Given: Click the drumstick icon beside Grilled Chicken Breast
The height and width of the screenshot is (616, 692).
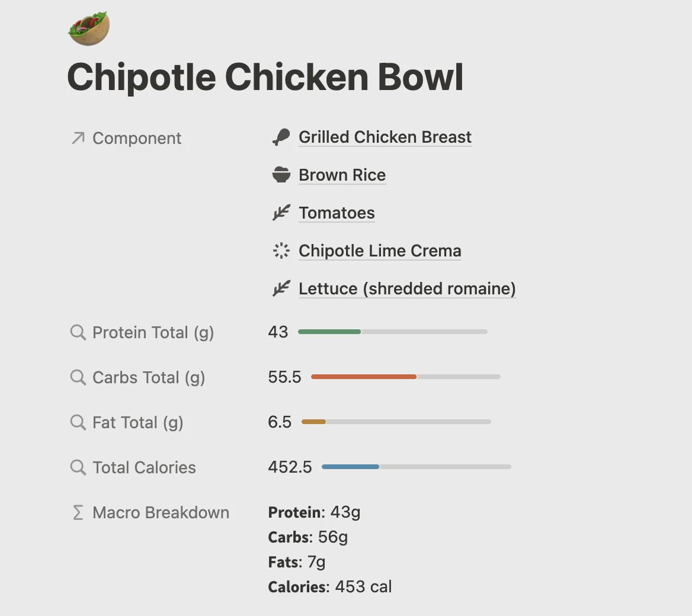Looking at the screenshot, I should (x=281, y=137).
